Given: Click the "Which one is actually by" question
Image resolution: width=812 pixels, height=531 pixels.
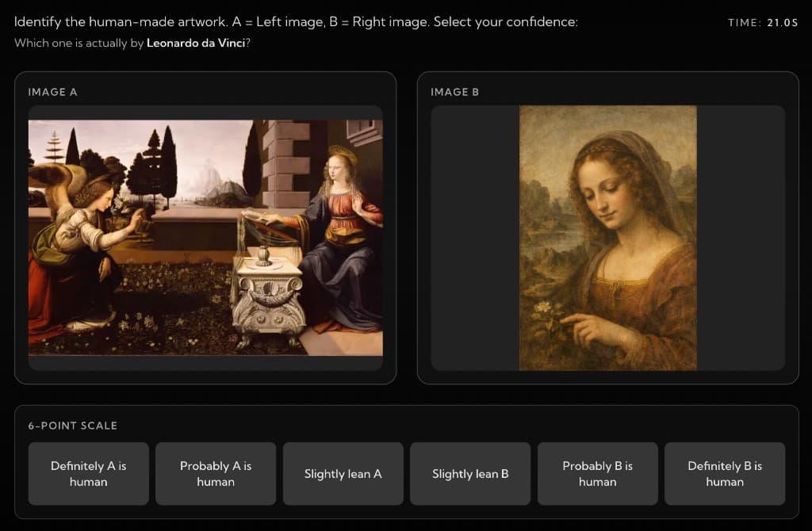Looking at the screenshot, I should (x=79, y=44).
